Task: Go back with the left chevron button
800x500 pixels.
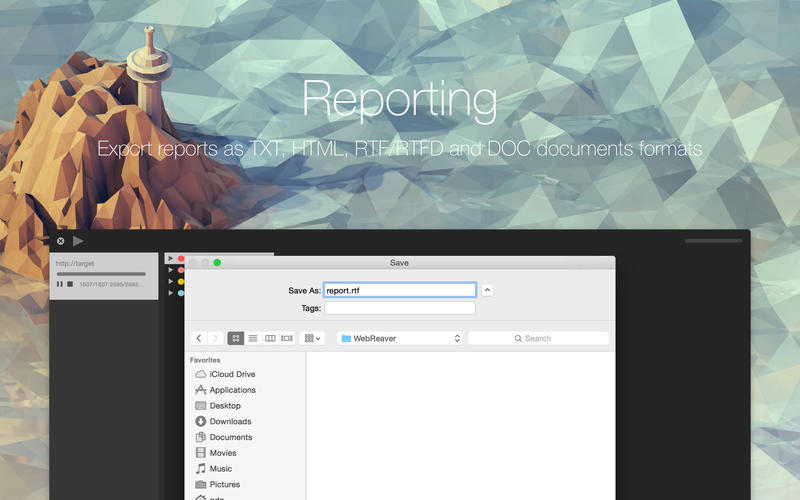Action: [x=199, y=338]
